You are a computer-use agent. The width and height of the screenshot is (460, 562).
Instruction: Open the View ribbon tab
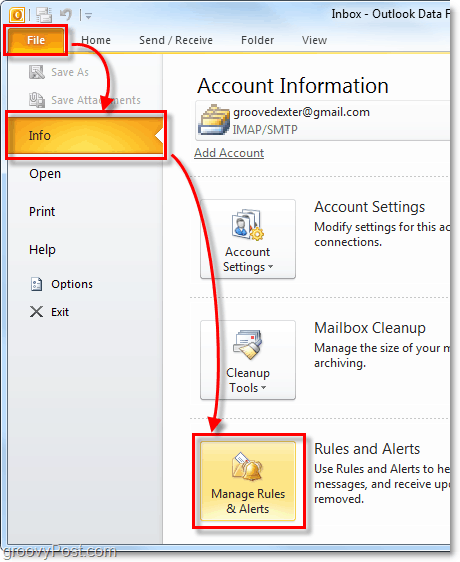point(314,40)
